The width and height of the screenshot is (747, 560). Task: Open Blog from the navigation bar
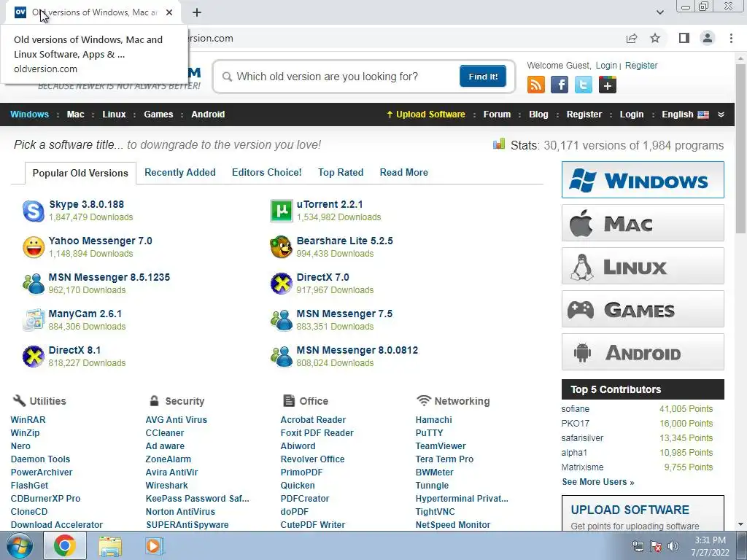coord(538,114)
